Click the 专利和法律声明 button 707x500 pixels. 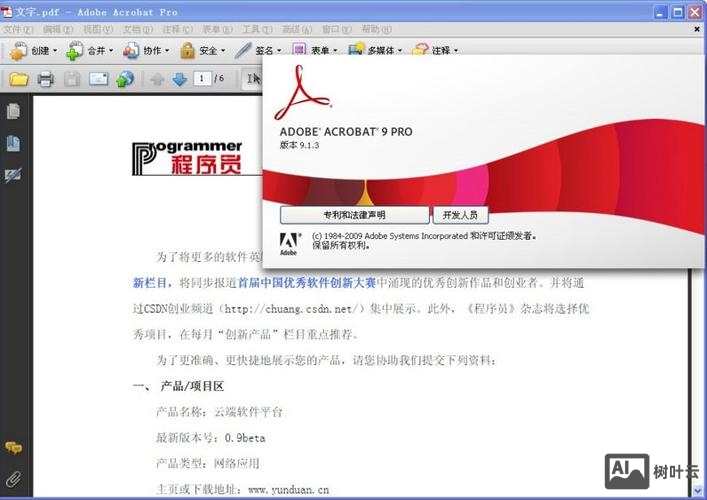pyautogui.click(x=354, y=215)
